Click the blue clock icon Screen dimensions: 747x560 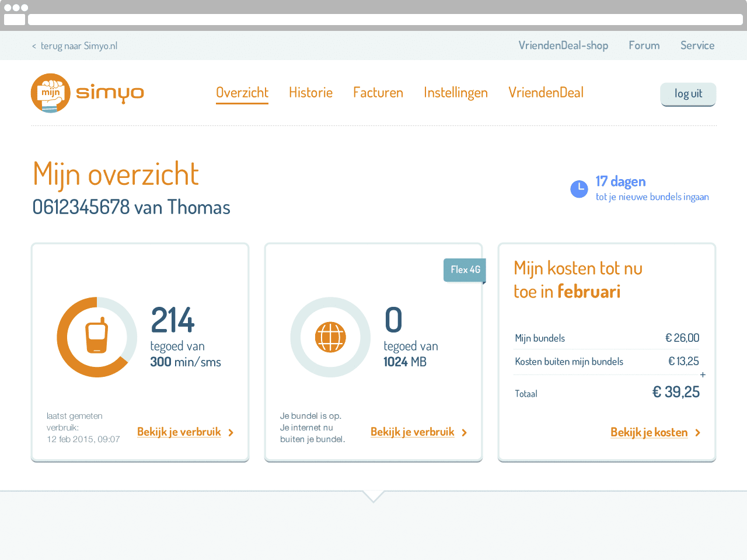point(579,189)
